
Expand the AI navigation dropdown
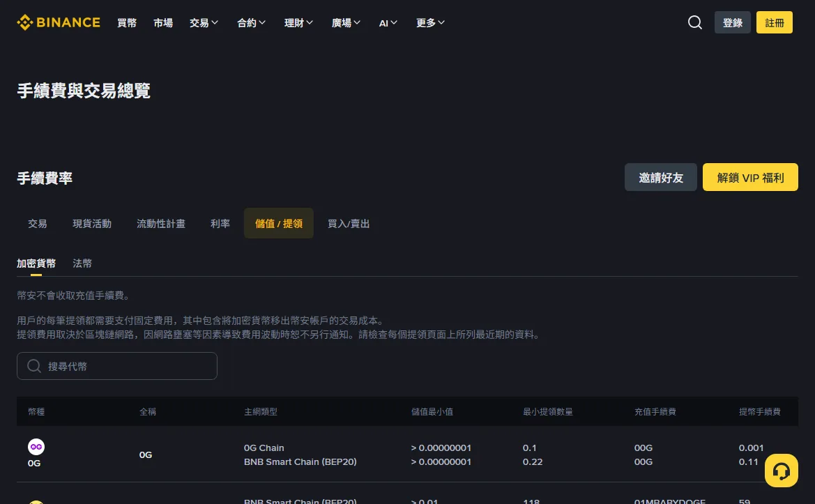388,23
